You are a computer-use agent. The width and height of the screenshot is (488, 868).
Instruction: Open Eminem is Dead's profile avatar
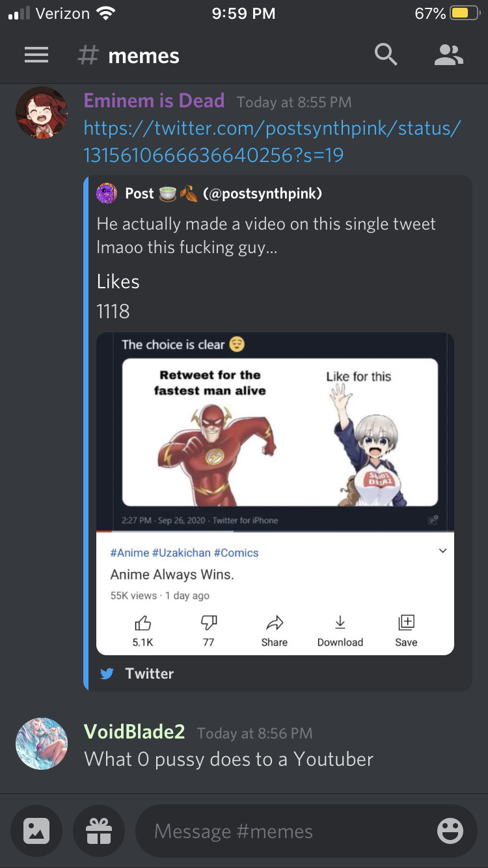(x=42, y=113)
